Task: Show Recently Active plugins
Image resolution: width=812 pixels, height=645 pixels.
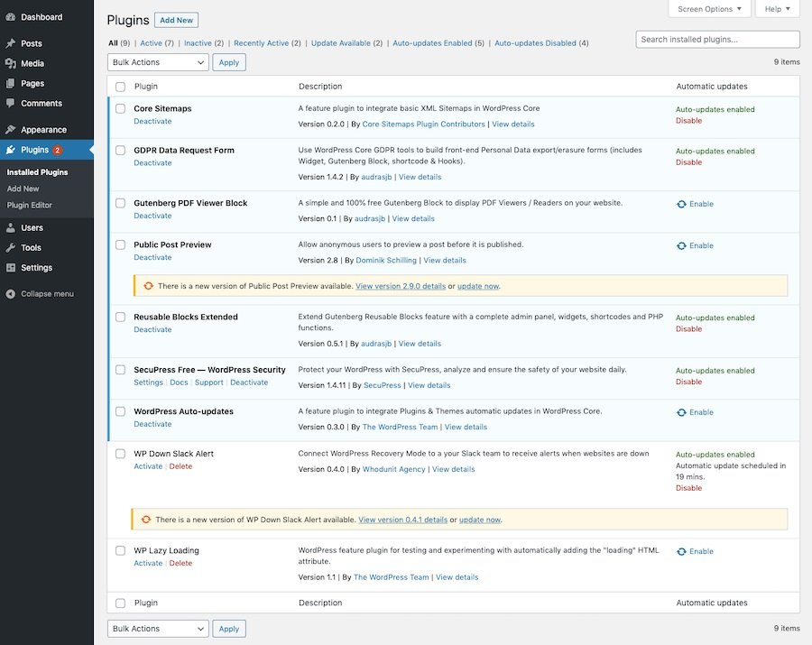Action: 261,43
